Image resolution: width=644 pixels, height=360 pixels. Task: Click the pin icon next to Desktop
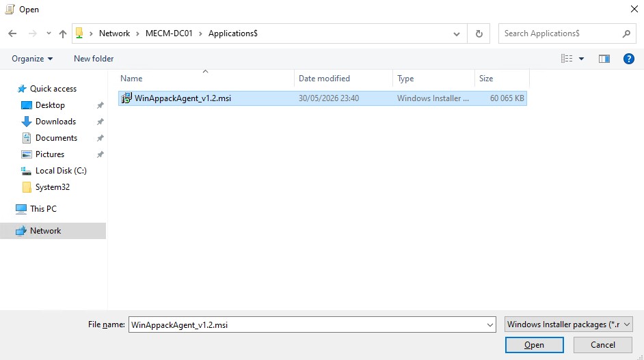pos(100,105)
